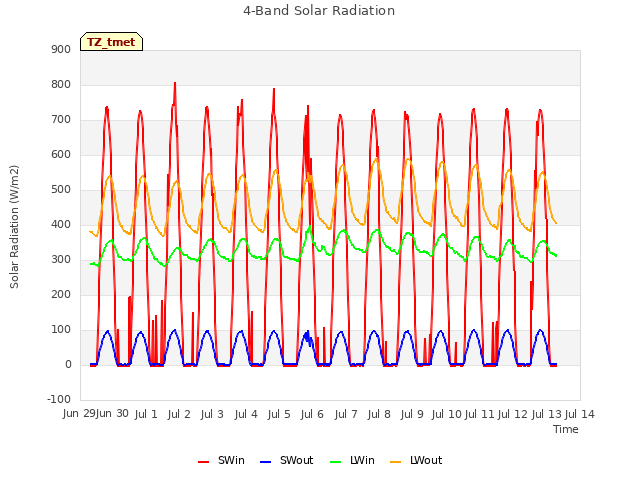Click the Jul 11 x-axis date label
The height and width of the screenshot is (480, 640).
(480, 414)
